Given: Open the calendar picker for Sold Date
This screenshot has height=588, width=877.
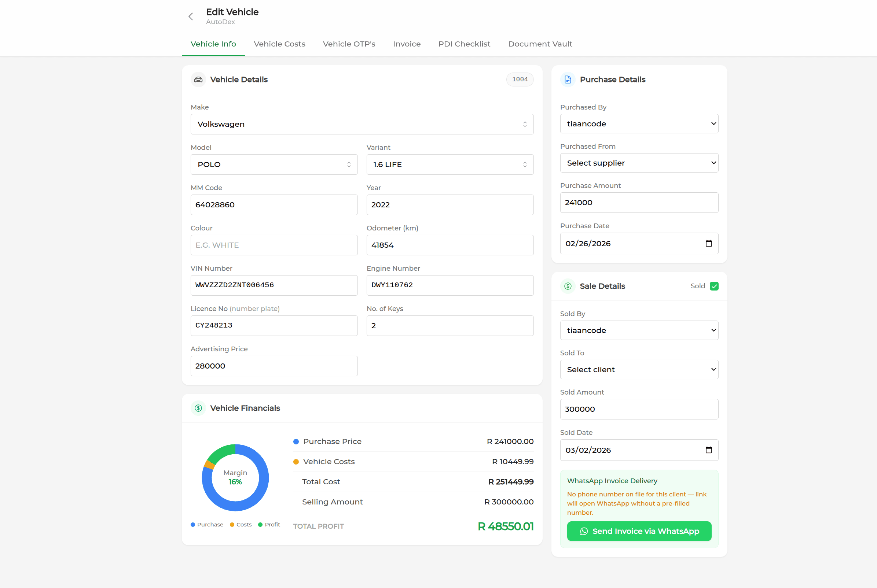Looking at the screenshot, I should coord(708,450).
